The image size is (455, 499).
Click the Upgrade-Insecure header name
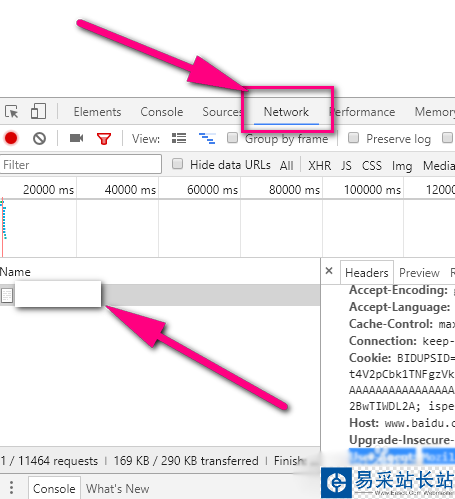click(x=401, y=440)
